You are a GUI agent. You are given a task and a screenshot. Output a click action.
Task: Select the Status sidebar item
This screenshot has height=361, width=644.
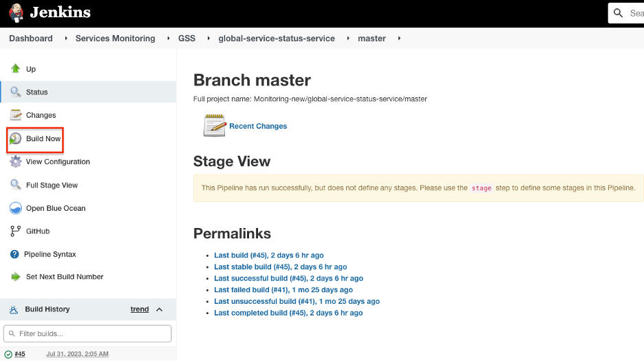click(x=88, y=92)
